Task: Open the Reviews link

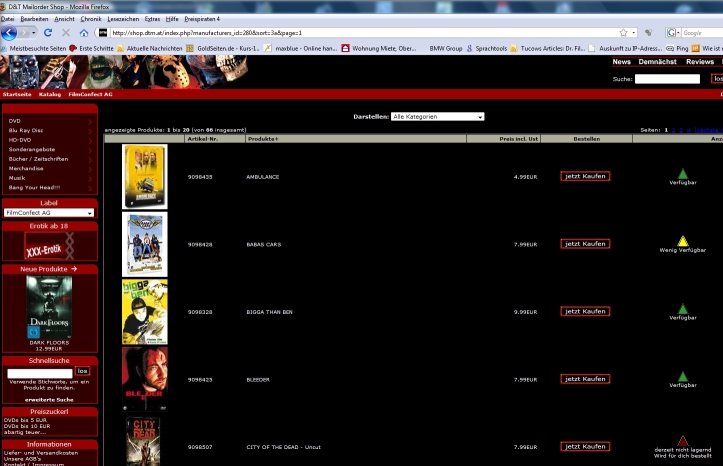Action: click(x=699, y=62)
